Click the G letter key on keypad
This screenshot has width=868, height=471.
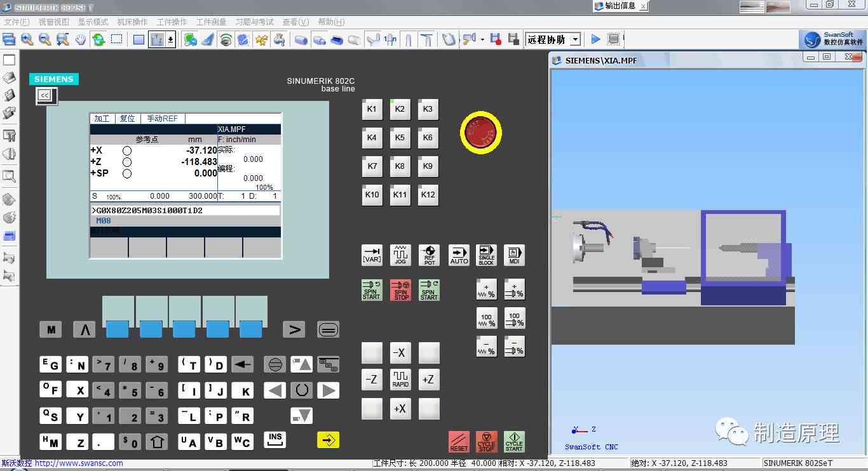[51, 364]
